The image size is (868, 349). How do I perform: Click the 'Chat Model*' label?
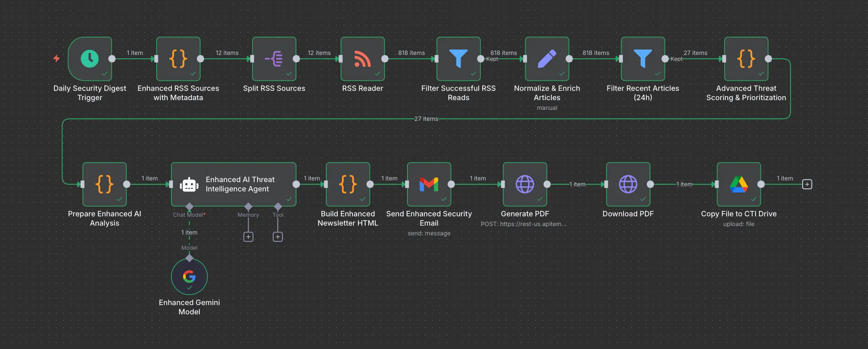(189, 215)
